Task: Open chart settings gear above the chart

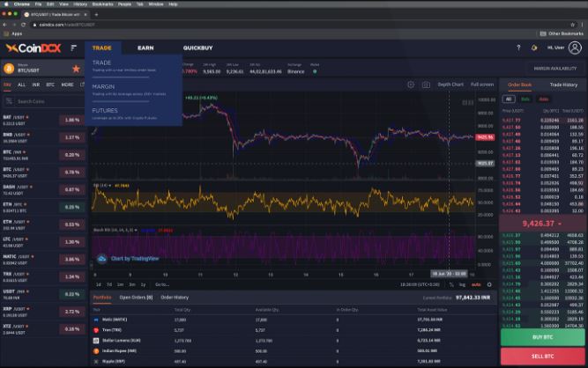Action: (411, 85)
